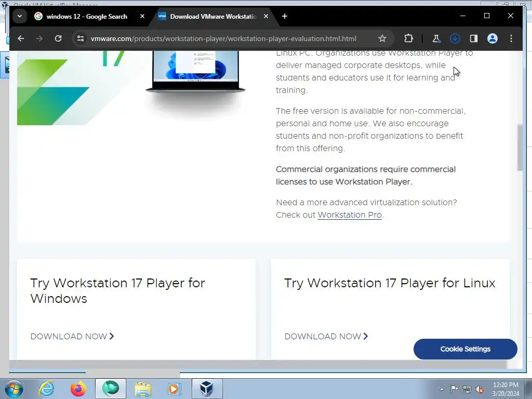The image size is (532, 399).
Task: Click the Try Workstation 17 Player for Windows heading
Action: coord(117,291)
